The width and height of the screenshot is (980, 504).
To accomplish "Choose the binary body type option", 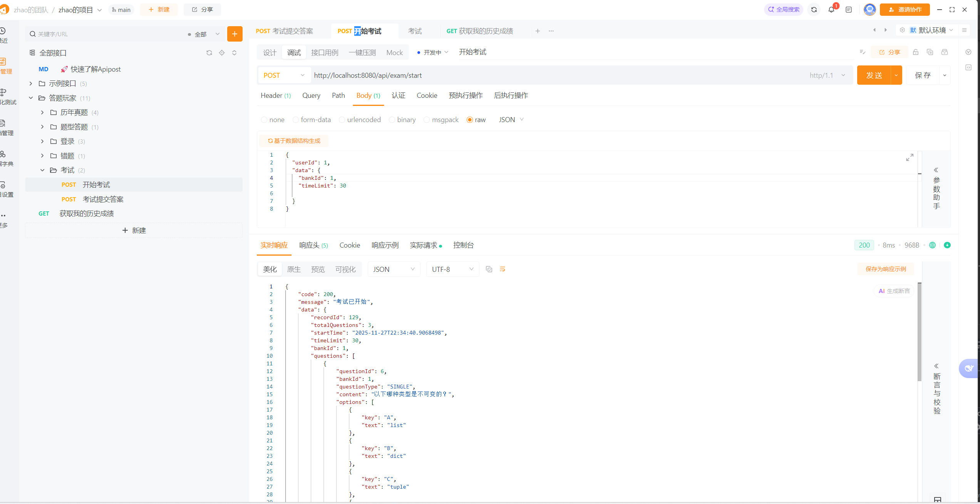I will click(392, 120).
